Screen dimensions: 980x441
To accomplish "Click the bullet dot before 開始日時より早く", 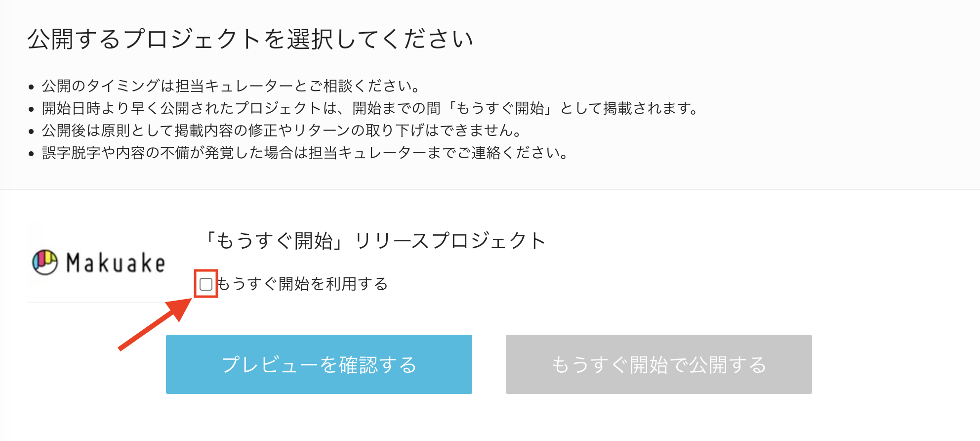I will pos(31,109).
